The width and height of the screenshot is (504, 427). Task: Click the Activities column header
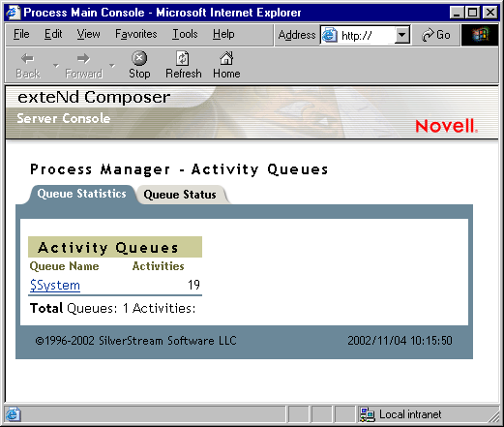[x=159, y=266]
